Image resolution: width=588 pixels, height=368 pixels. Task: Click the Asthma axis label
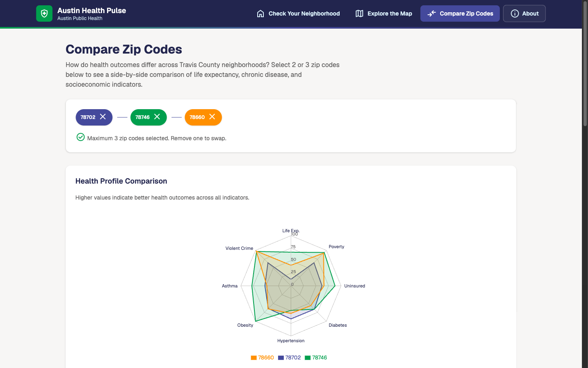[x=229, y=286]
